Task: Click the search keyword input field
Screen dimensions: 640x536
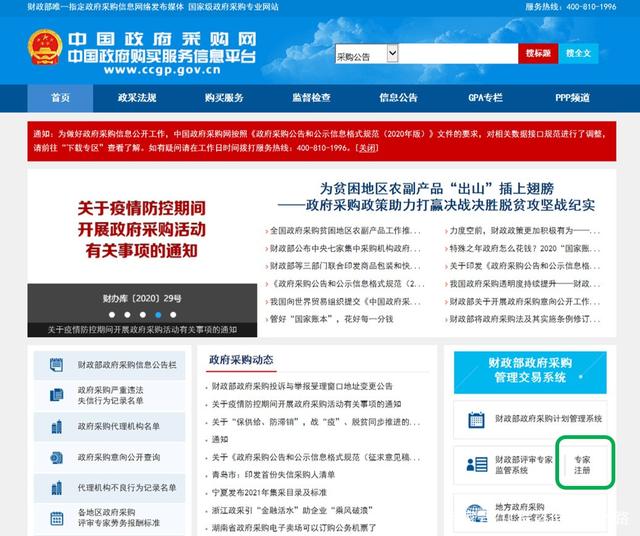Action: tap(458, 53)
